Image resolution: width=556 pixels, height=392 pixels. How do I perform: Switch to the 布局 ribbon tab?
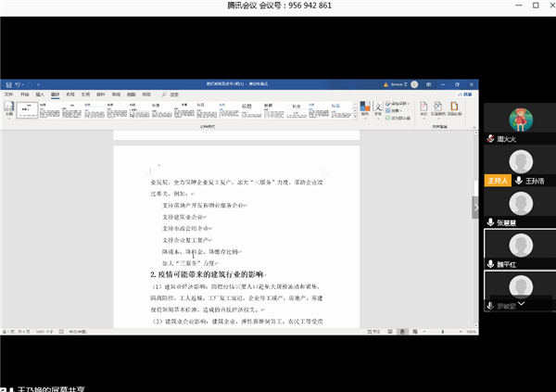(x=70, y=95)
